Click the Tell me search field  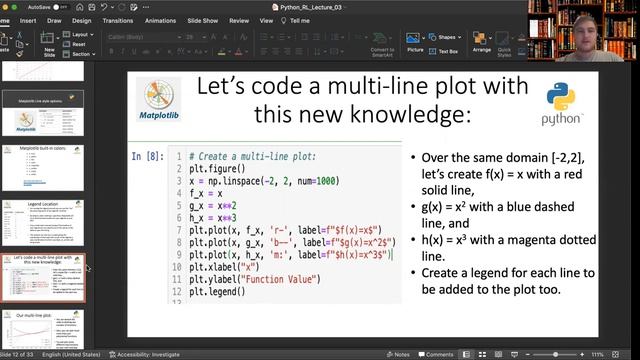pyautogui.click(x=295, y=21)
